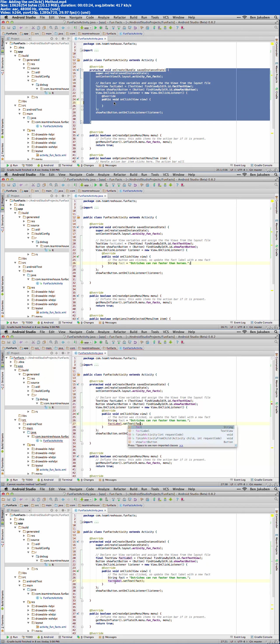The height and width of the screenshot is (644, 280).
Task: Click the Find magnifier icon in top frame toolbar
Action: [x=51, y=28]
